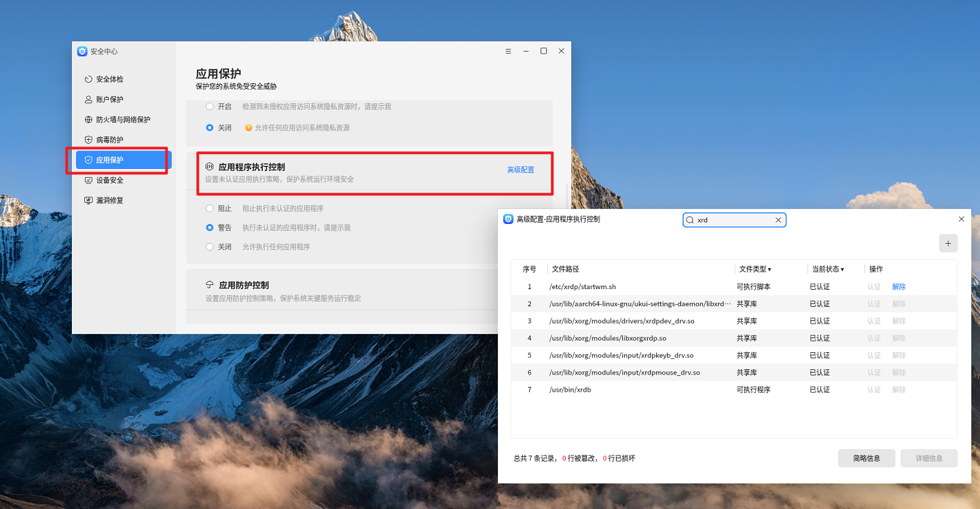
Task: Open 账户保护 via its person icon
Action: tap(88, 100)
